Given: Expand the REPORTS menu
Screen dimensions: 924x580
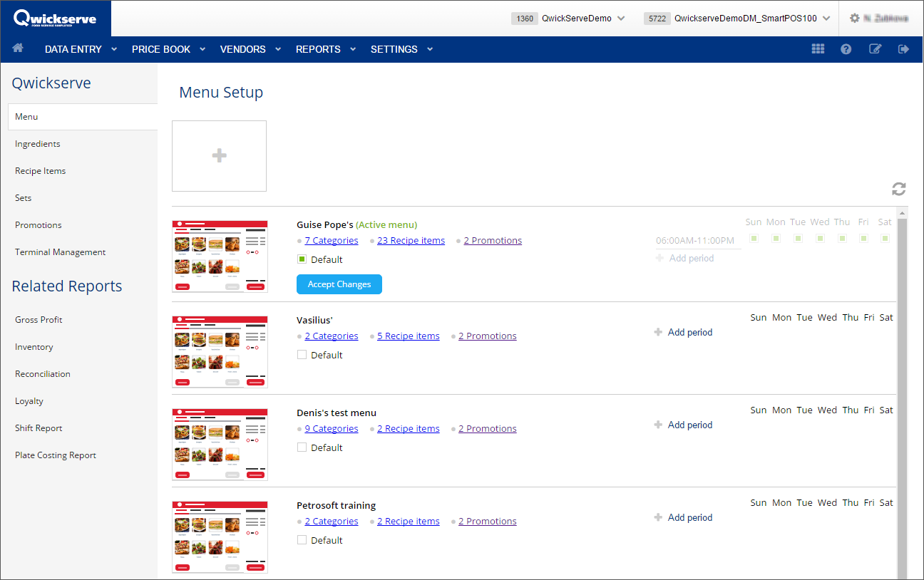Looking at the screenshot, I should (x=326, y=49).
